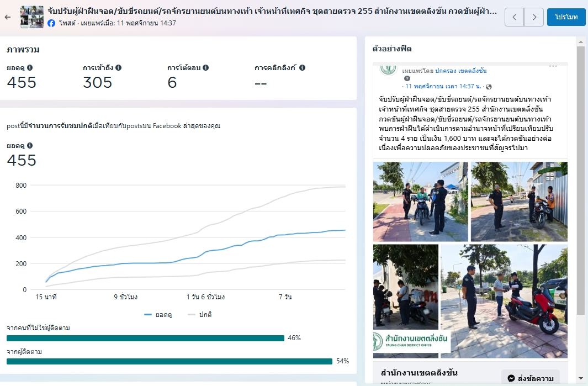Click info icon next to การโต้ตอบ
Image resolution: width=588 pixels, height=386 pixels.
(205, 68)
